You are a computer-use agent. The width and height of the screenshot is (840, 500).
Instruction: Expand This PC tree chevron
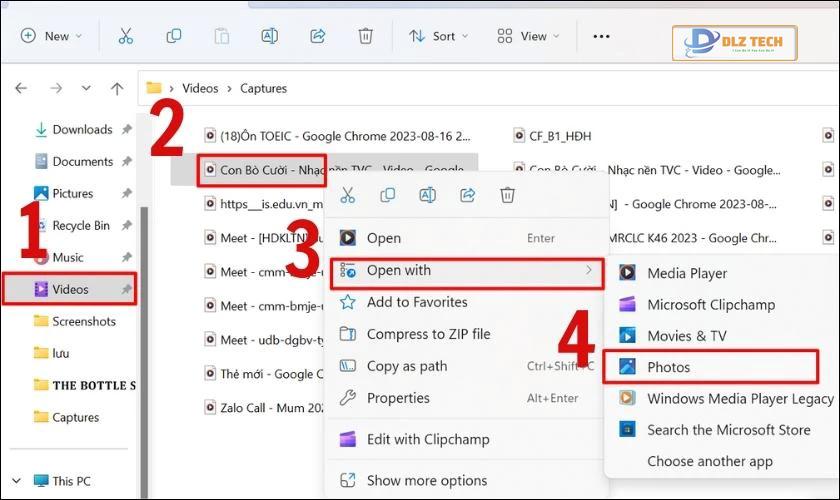click(x=17, y=481)
